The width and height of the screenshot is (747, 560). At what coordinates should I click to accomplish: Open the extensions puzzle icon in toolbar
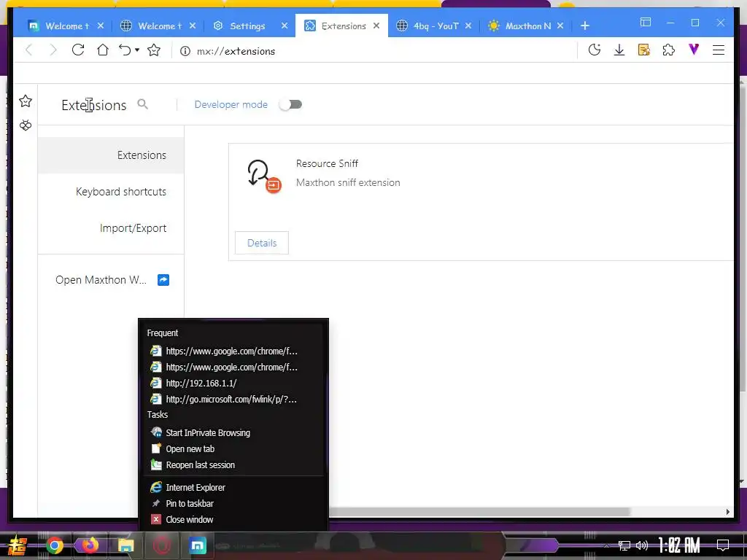tap(669, 50)
